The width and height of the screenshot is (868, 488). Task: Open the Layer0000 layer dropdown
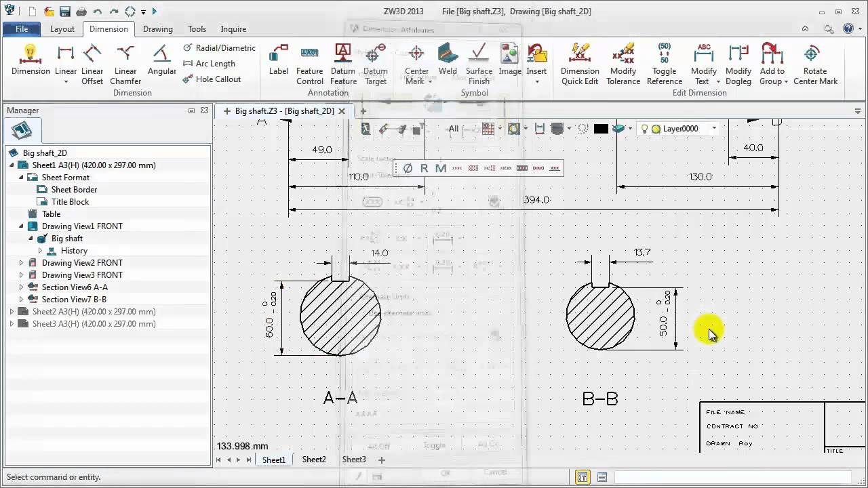click(x=714, y=129)
